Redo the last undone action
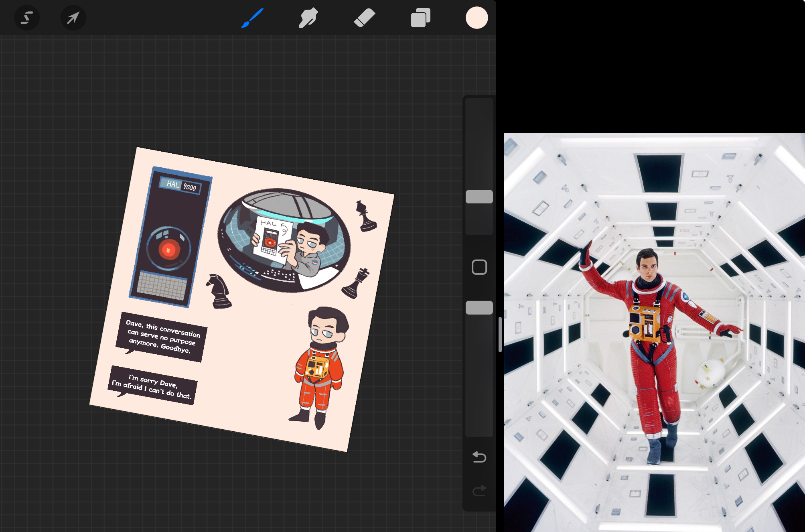 (x=479, y=491)
